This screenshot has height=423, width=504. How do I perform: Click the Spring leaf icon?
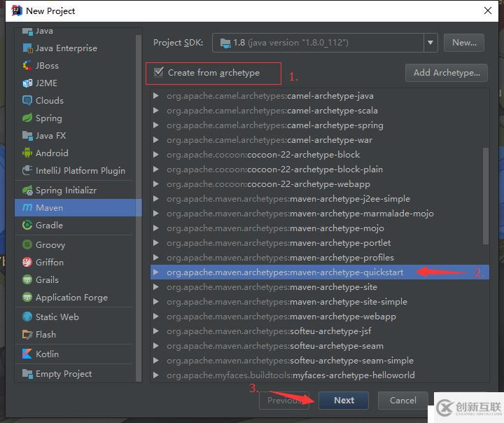[x=27, y=118]
